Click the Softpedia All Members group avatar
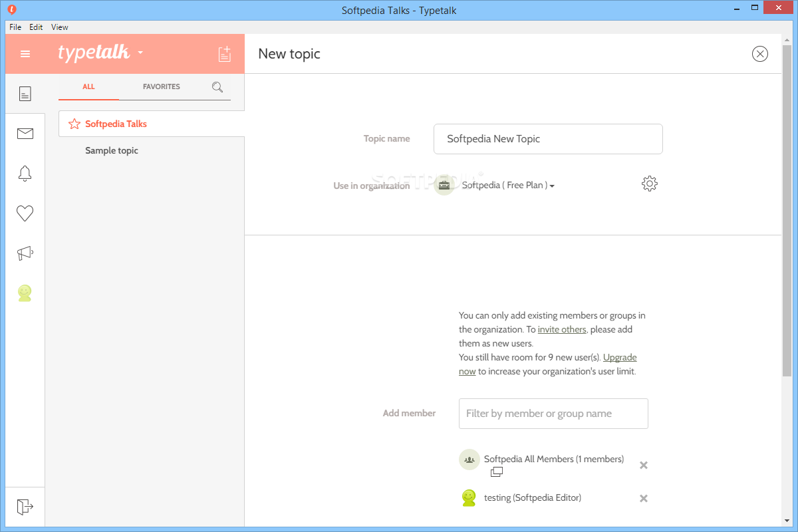The image size is (798, 532). (x=469, y=460)
